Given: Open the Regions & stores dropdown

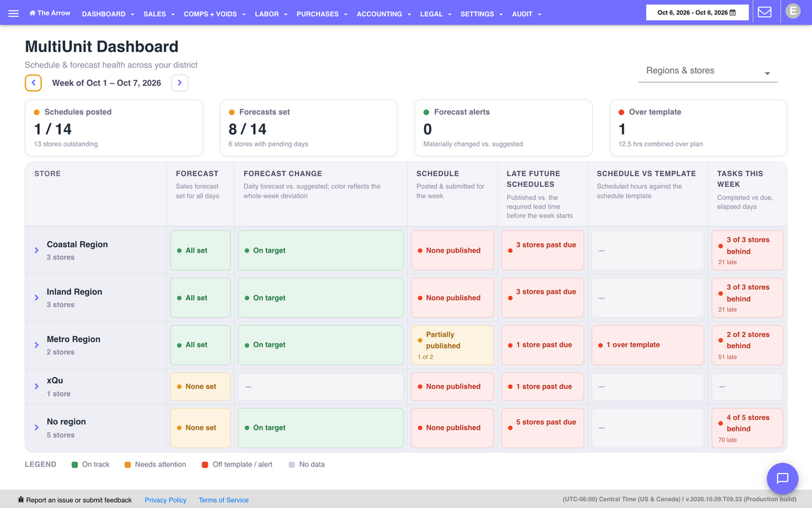Looking at the screenshot, I should click(x=708, y=72).
